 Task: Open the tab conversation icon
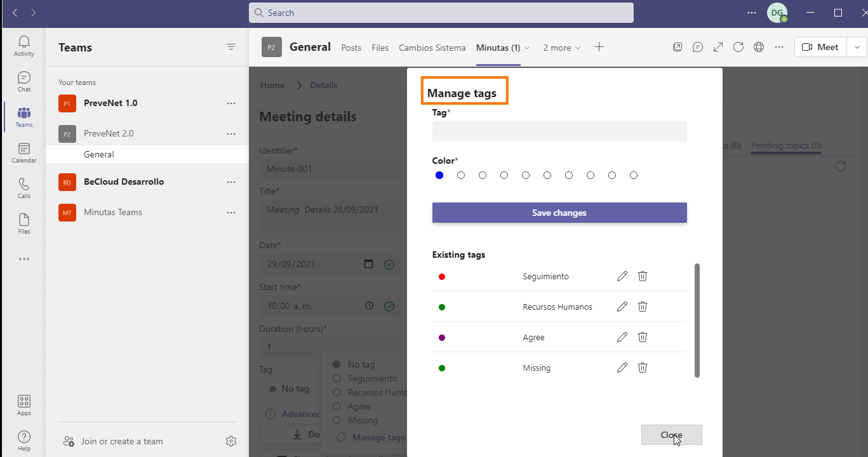pos(698,47)
